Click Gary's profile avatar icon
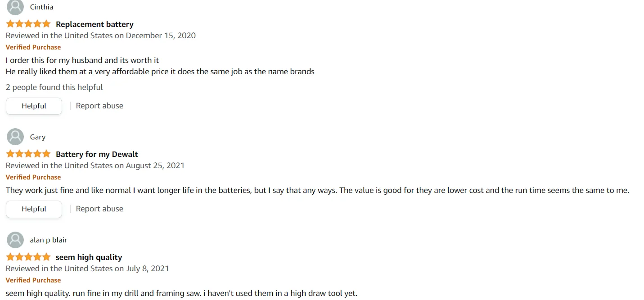This screenshot has height=300, width=644. pos(15,137)
